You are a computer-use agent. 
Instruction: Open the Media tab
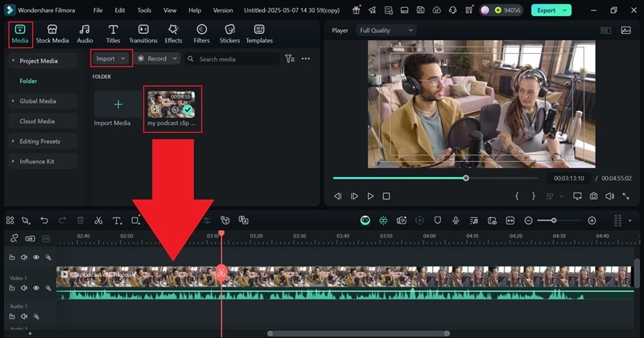[20, 34]
